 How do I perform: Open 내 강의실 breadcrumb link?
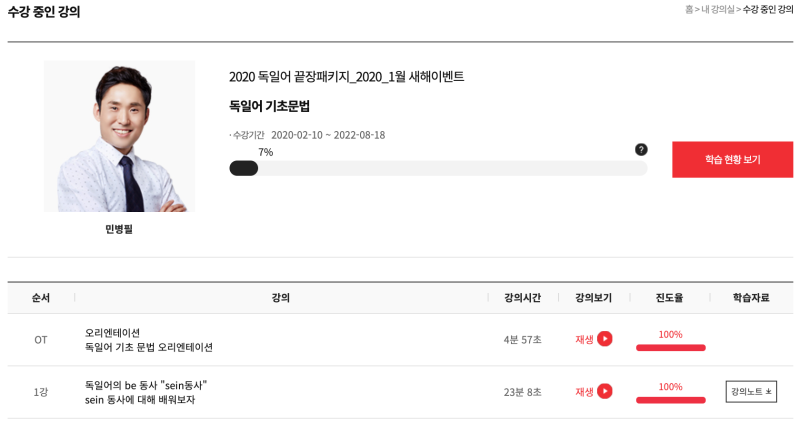click(x=717, y=9)
